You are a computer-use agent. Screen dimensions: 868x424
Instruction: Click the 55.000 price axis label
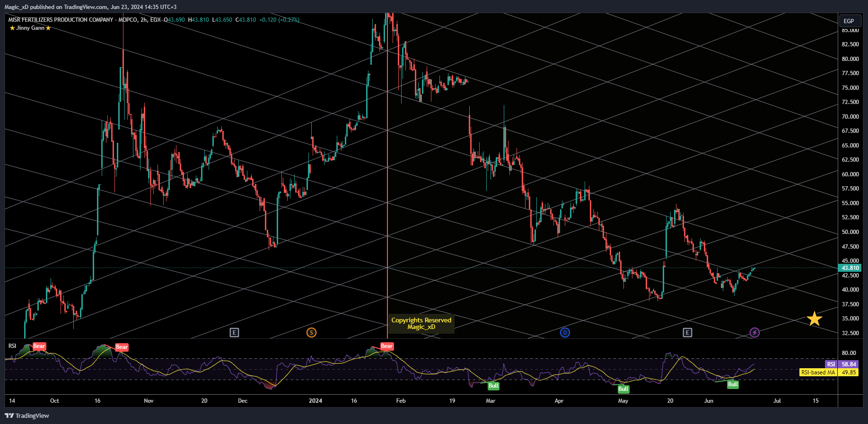coord(850,203)
